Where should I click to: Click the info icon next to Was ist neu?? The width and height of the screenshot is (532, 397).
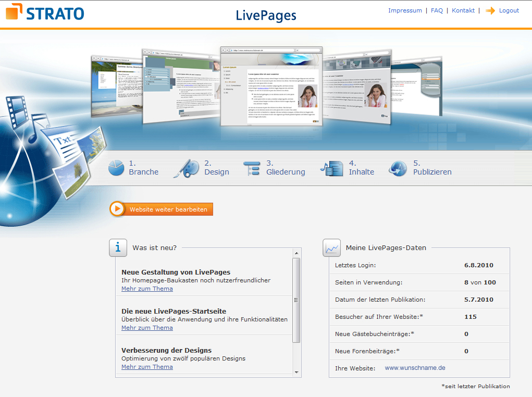pyautogui.click(x=118, y=247)
